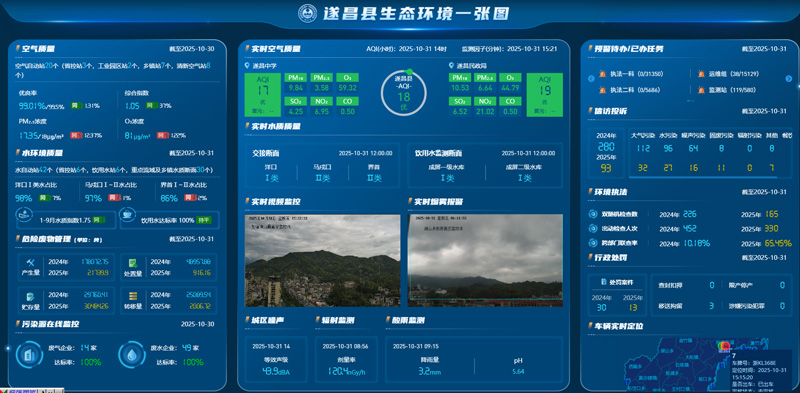This screenshot has height=393, width=800.
Task: Open the 执法一科 (0/31350) task entry
Action: 631,74
